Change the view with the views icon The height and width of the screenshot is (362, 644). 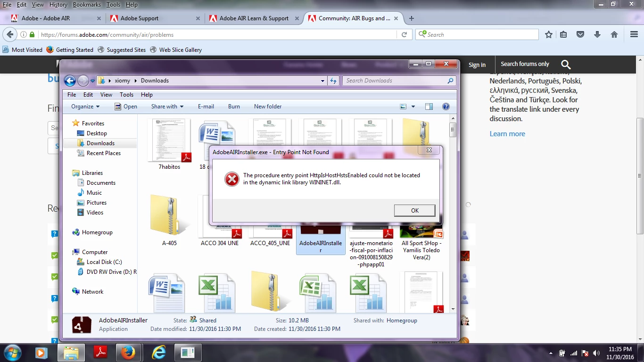coord(403,107)
